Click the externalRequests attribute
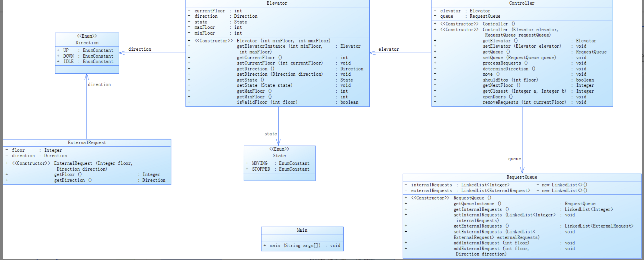 pos(496,191)
